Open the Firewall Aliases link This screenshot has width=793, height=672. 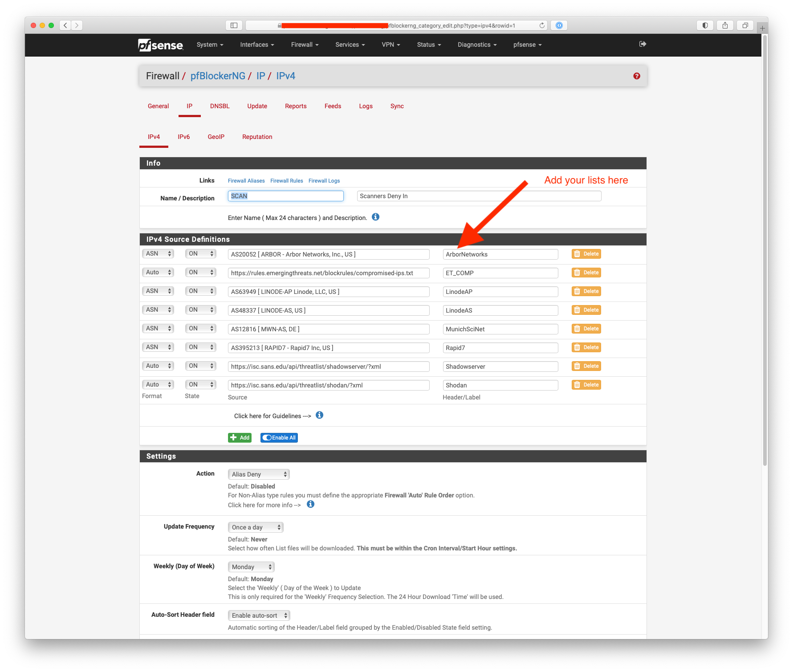tap(246, 181)
